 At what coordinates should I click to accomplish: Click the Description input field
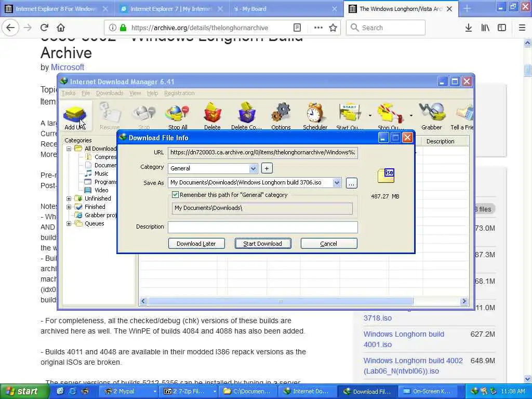pyautogui.click(x=262, y=227)
